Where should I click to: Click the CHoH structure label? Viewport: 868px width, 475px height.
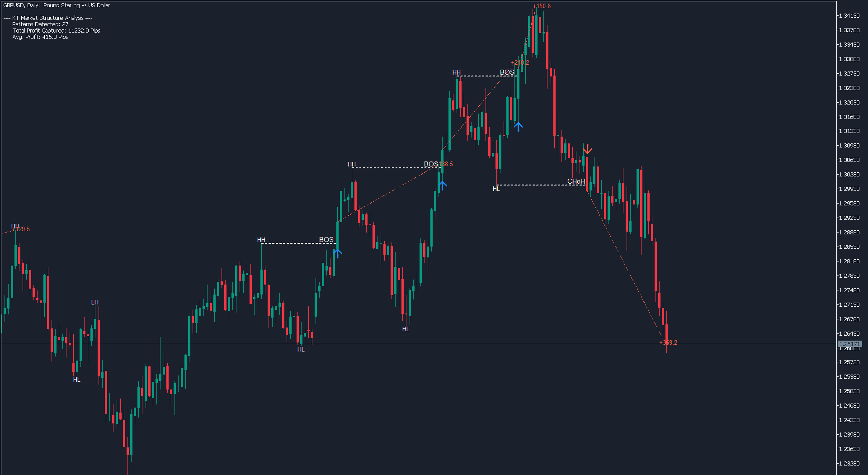pyautogui.click(x=576, y=181)
